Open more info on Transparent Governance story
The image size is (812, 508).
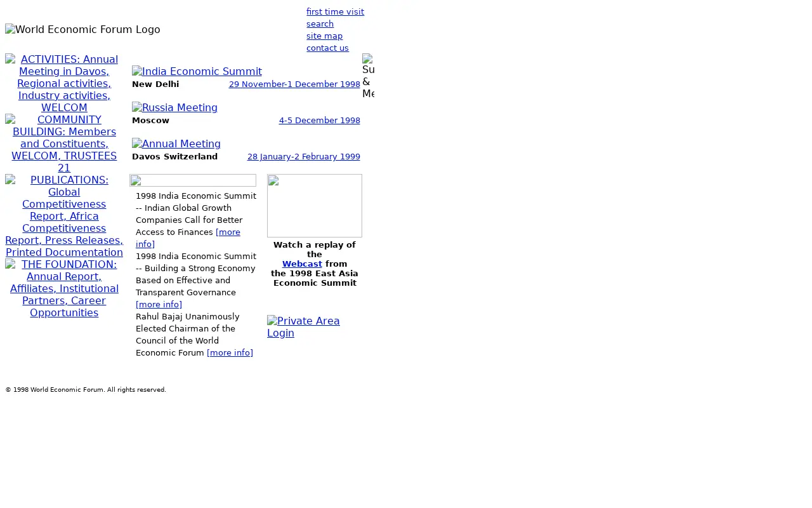pyautogui.click(x=159, y=305)
